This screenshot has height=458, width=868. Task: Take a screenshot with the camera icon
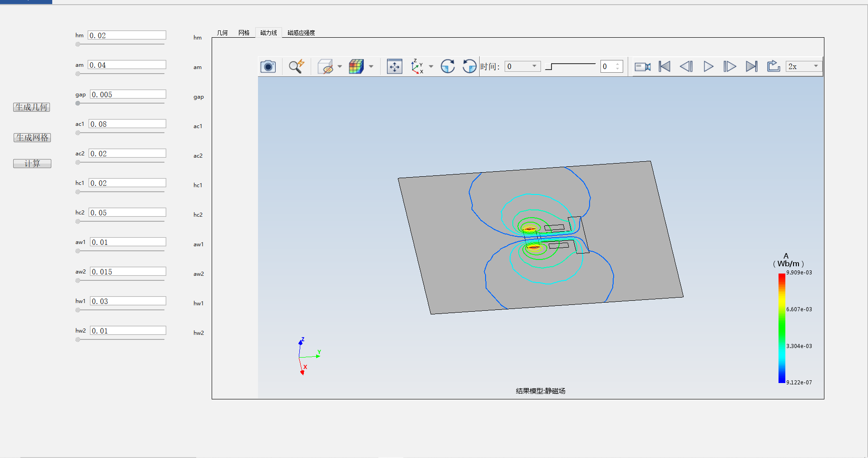[268, 66]
